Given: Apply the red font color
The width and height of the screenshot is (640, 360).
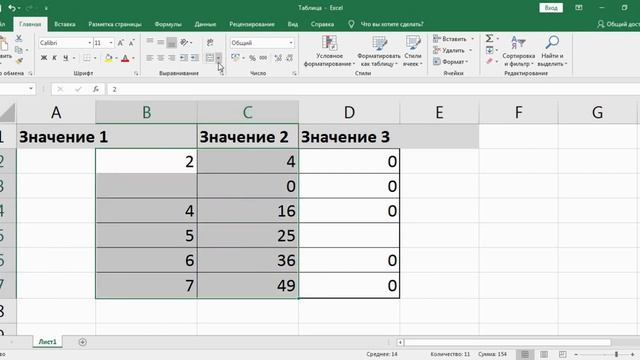Looking at the screenshot, I should (x=125, y=58).
